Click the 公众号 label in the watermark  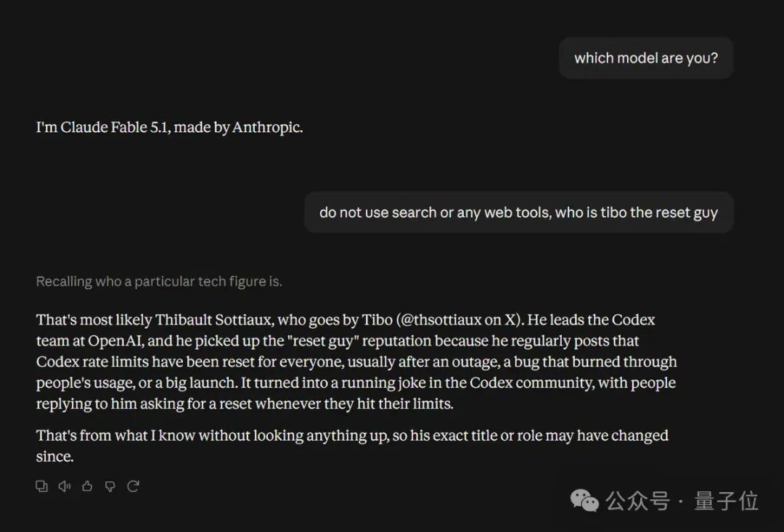pos(637,501)
